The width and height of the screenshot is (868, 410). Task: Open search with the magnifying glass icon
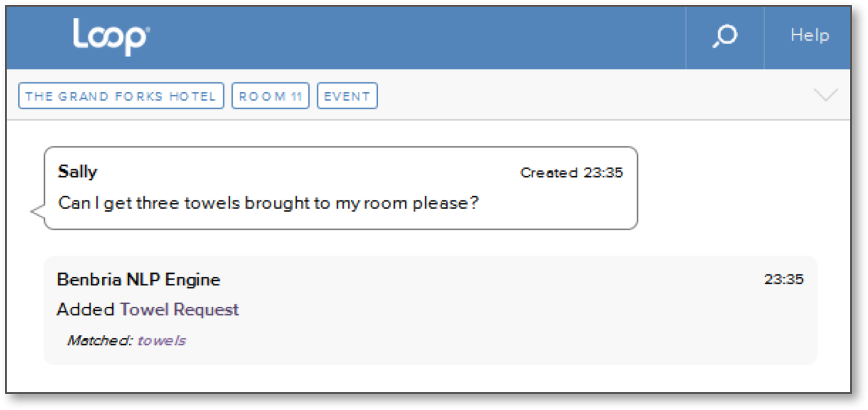724,37
